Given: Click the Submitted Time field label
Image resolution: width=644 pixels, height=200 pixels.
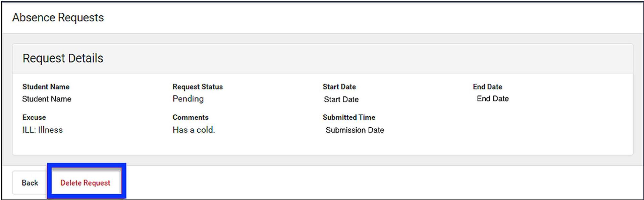Looking at the screenshot, I should tap(349, 117).
